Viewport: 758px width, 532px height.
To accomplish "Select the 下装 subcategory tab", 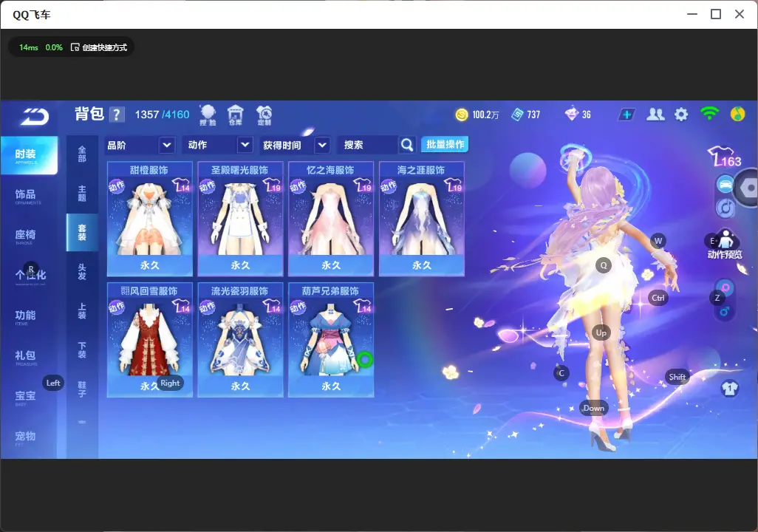I will (x=82, y=350).
